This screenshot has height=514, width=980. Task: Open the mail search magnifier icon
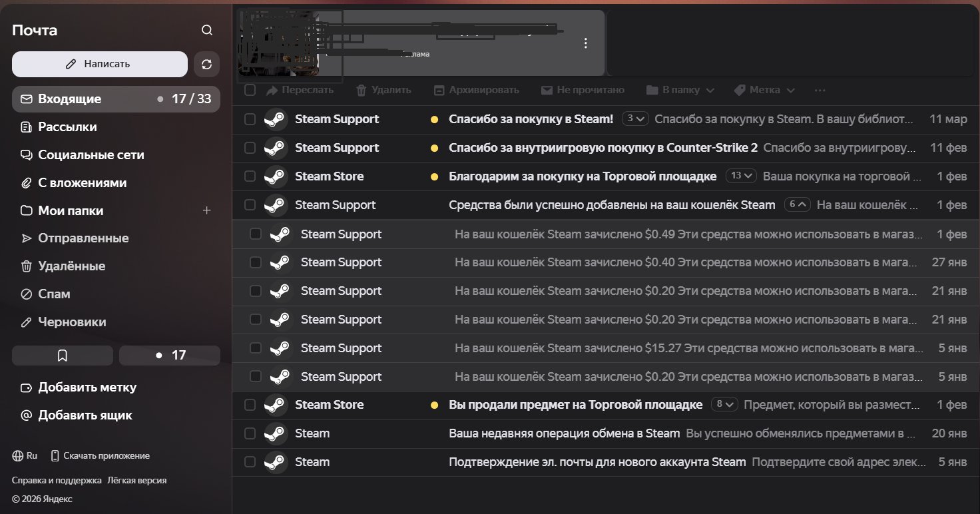tap(207, 30)
